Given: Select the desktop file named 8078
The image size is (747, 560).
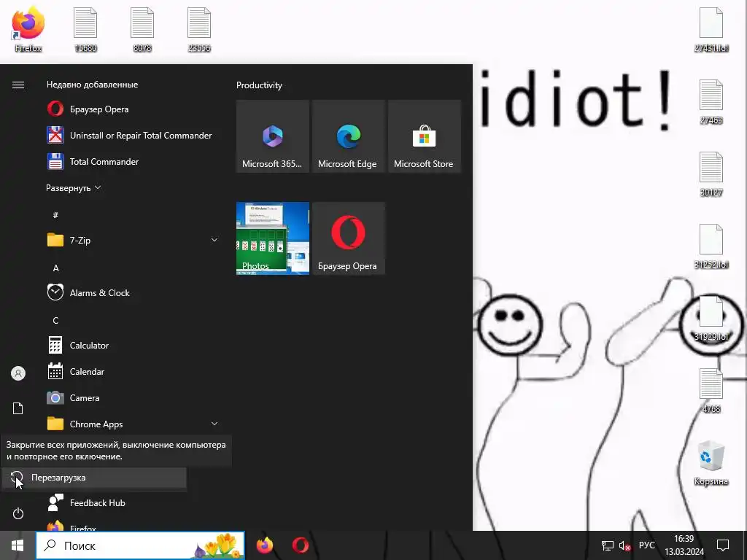Looking at the screenshot, I should tap(142, 29).
